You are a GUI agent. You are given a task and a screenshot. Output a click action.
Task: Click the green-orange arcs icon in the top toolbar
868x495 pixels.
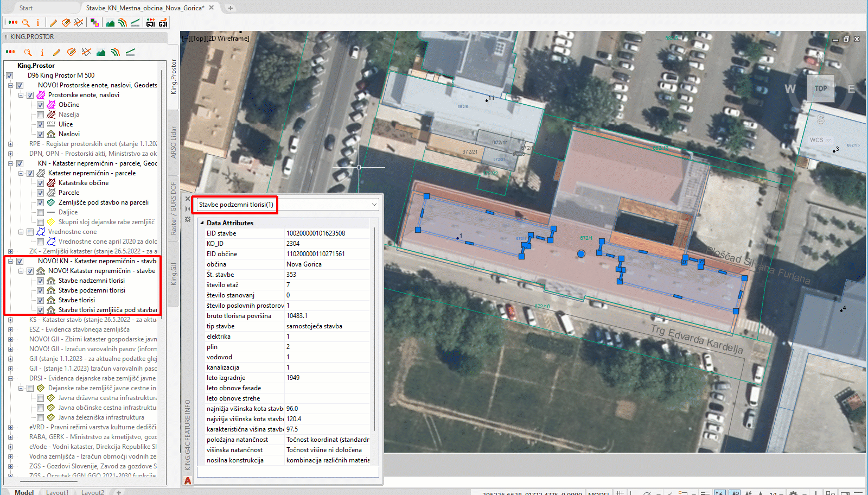[x=123, y=22]
